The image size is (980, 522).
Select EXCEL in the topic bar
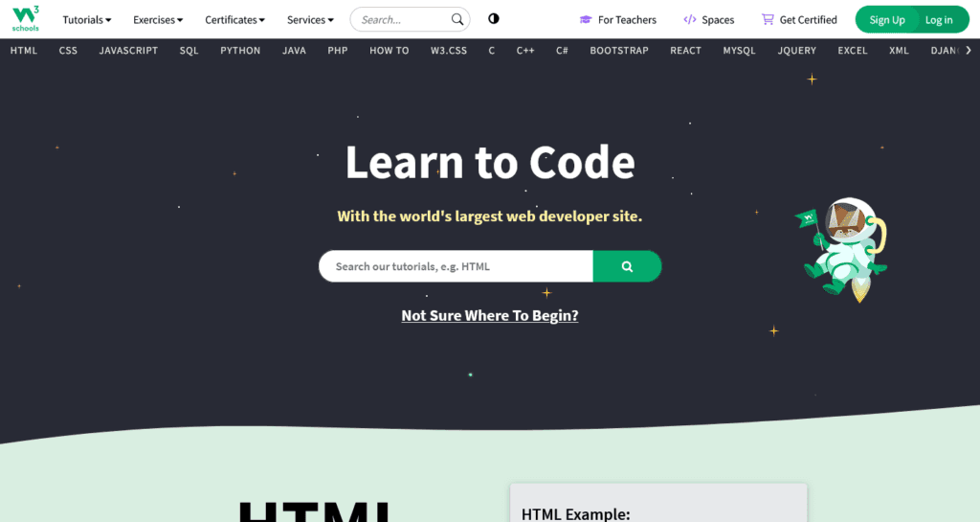point(853,51)
